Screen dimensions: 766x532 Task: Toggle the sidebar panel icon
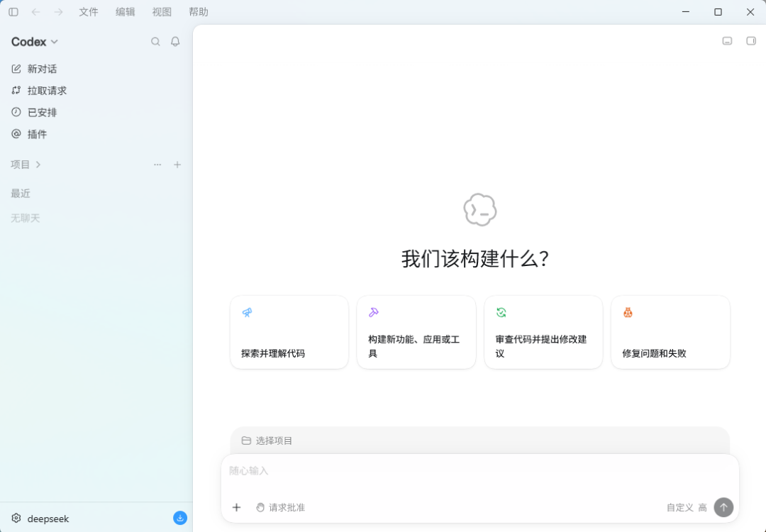pyautogui.click(x=13, y=12)
